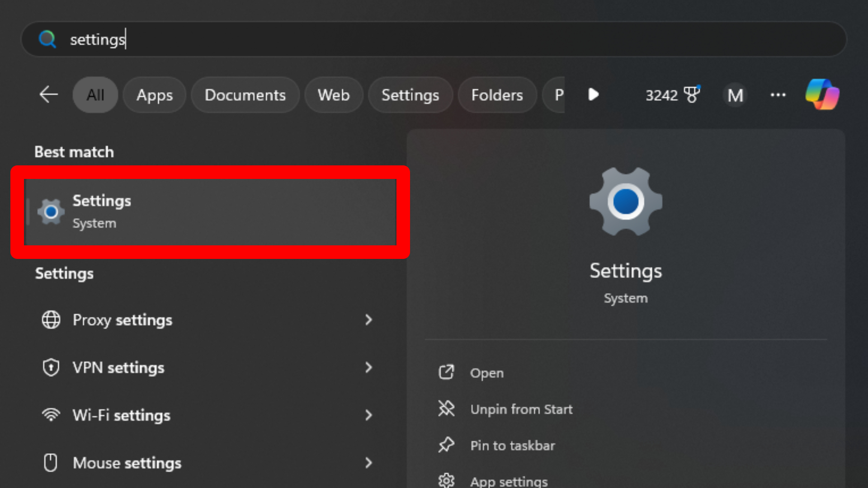Open the Settings System best match

211,212
